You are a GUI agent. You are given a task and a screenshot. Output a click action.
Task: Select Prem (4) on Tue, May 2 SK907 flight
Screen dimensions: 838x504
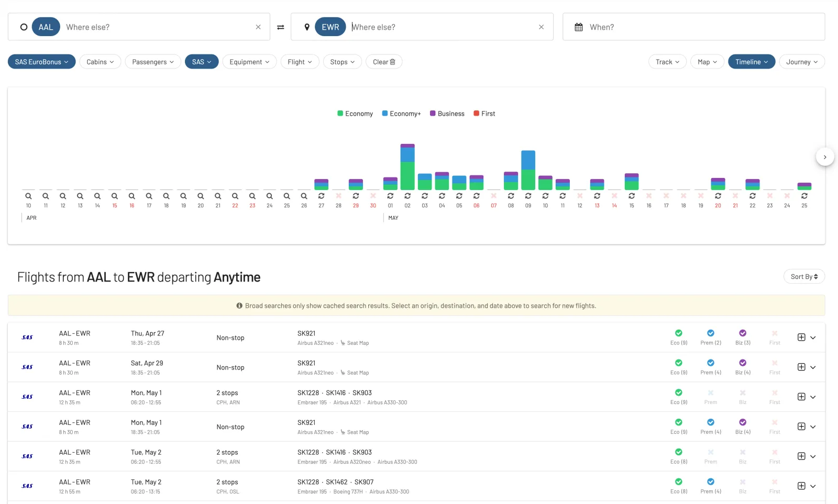711,486
